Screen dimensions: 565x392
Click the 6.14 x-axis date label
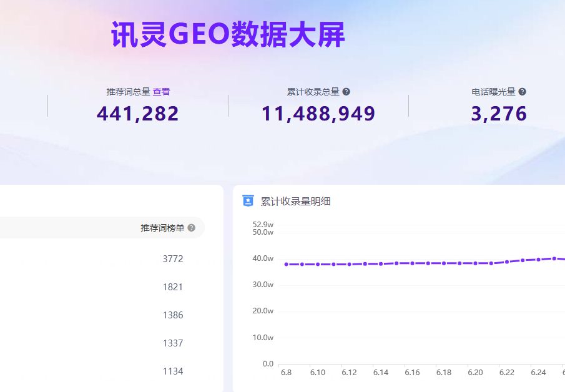coord(381,373)
